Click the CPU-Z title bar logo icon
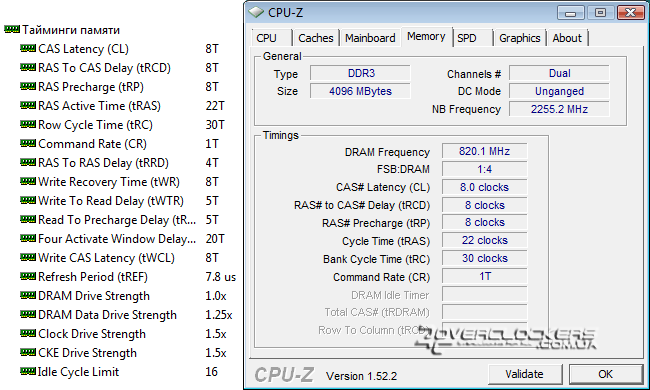Viewport: 650px width, 390px height. (256, 12)
